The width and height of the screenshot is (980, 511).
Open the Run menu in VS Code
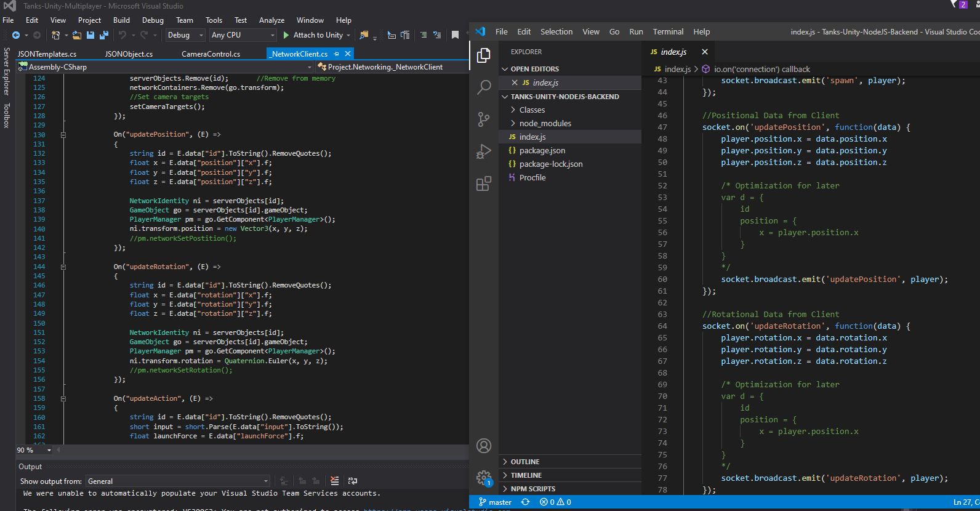636,31
